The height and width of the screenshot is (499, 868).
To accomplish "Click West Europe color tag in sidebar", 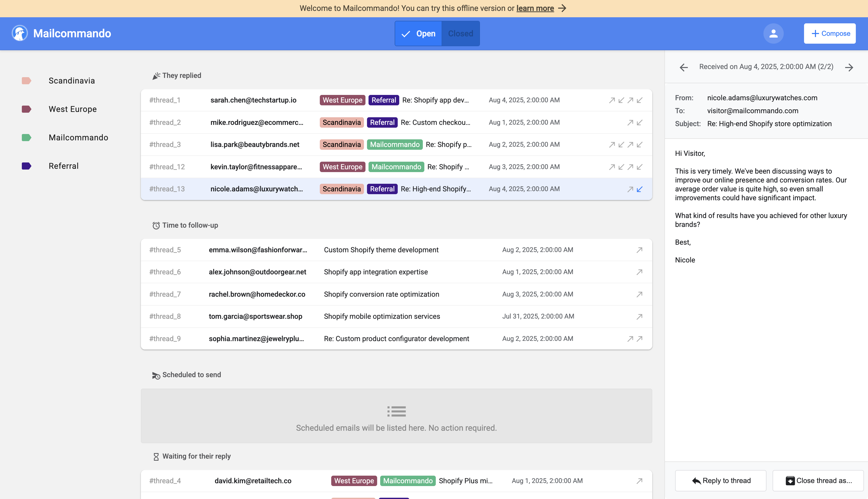I will (x=26, y=109).
